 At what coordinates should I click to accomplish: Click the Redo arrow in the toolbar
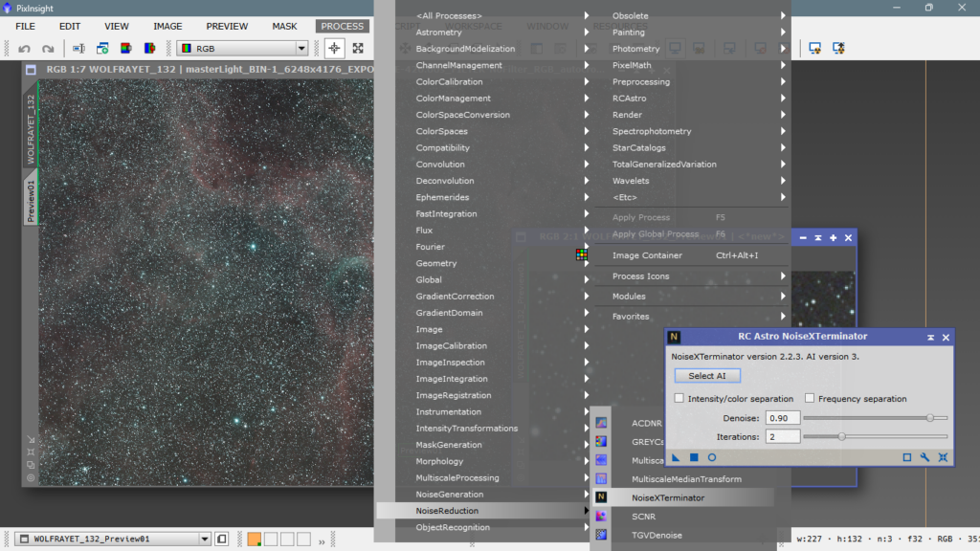tap(48, 48)
